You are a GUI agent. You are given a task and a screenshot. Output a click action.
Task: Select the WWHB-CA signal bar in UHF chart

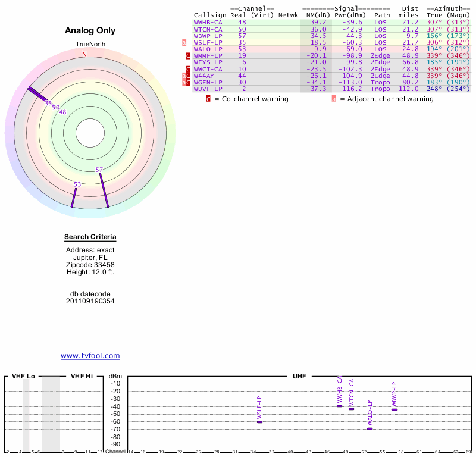[x=340, y=406]
